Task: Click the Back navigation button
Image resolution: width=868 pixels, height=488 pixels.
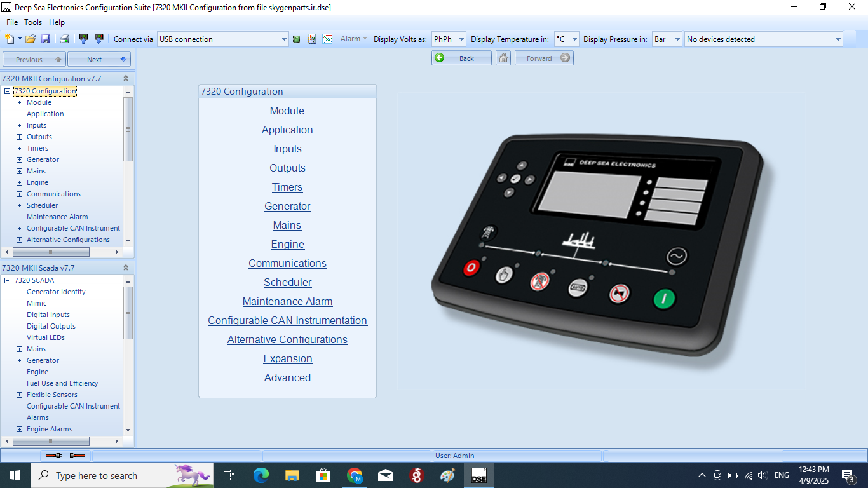Action: (x=461, y=58)
